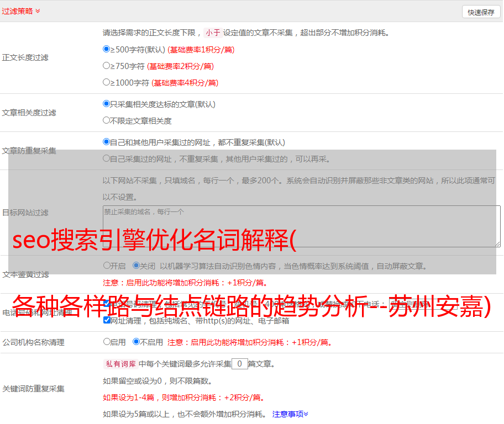Screen dimensions: 504x424
Task: Select 自己采集过的网址，不重复采集 option
Action: tap(106, 158)
